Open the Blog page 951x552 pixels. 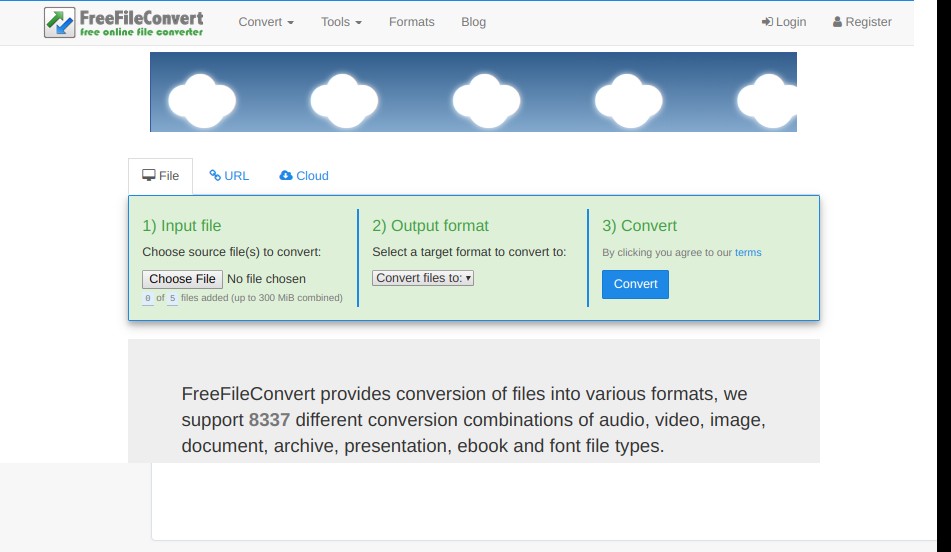pyautogui.click(x=473, y=22)
